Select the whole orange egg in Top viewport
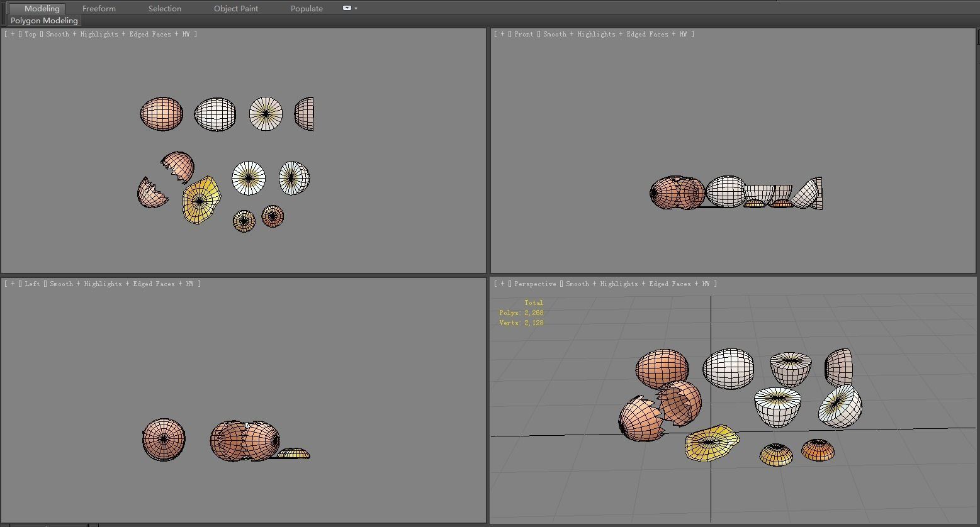 [x=162, y=114]
